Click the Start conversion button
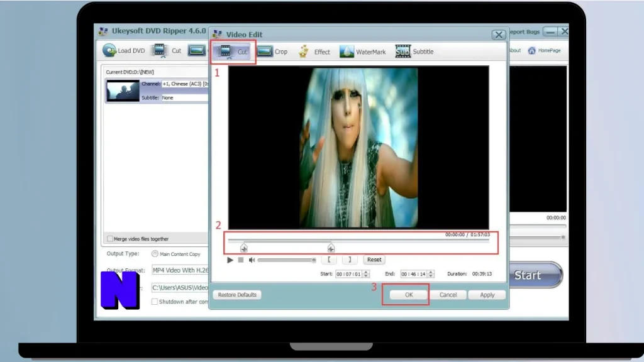 pos(535,275)
